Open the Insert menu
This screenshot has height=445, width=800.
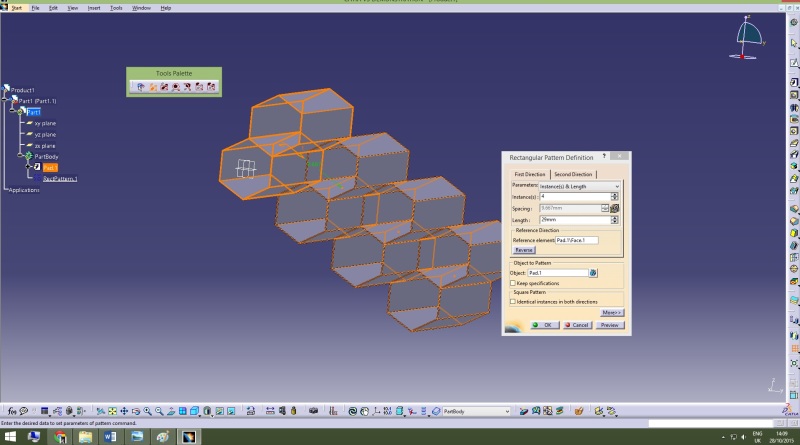[94, 8]
